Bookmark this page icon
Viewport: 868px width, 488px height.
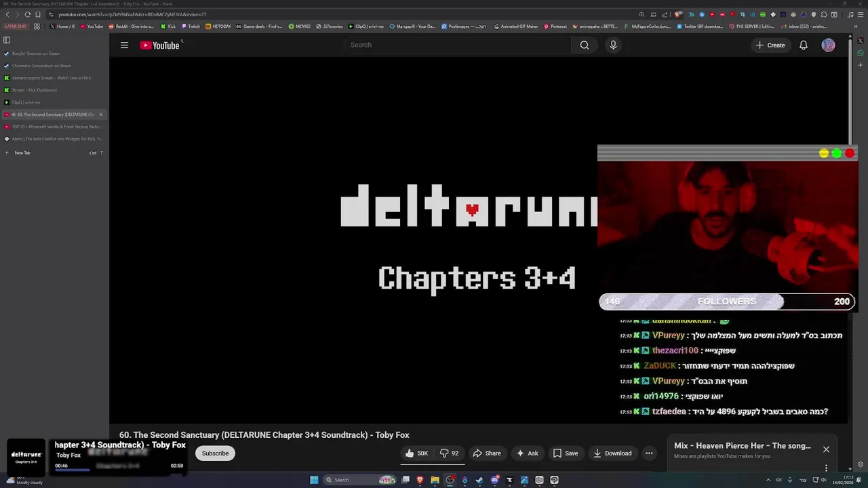point(38,14)
